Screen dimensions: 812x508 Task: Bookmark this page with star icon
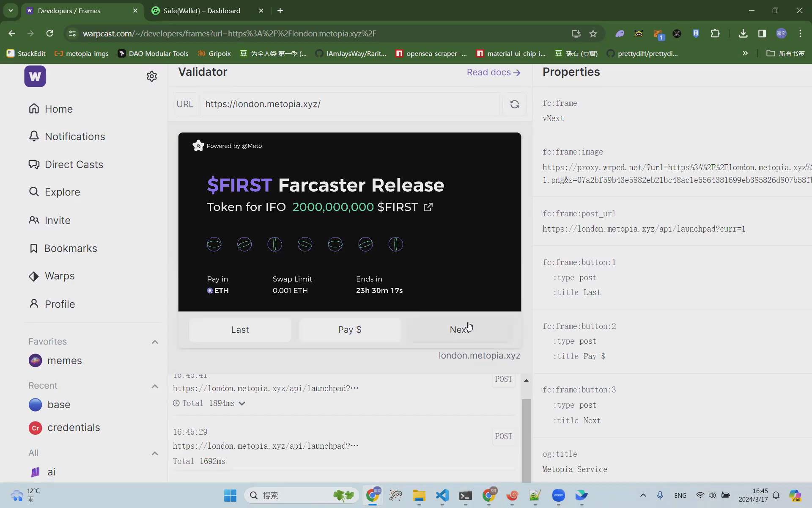point(593,33)
